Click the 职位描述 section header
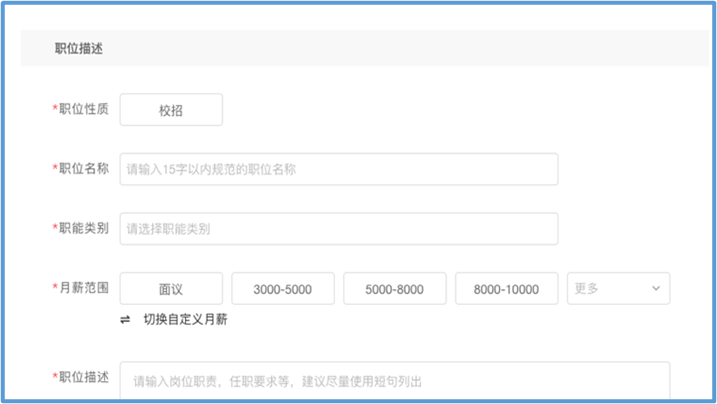717x404 pixels. pyautogui.click(x=80, y=48)
